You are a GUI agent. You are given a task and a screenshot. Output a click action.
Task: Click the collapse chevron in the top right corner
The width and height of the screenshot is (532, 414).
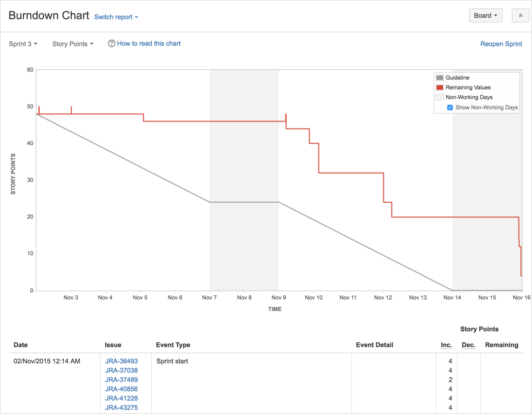click(520, 15)
